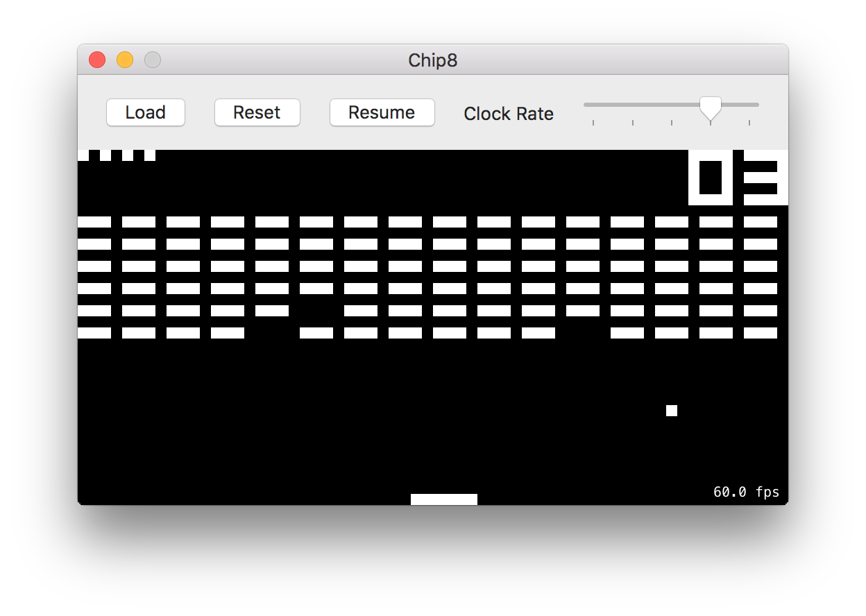Click the score digit 0 in display
The image size is (866, 616).
click(711, 178)
